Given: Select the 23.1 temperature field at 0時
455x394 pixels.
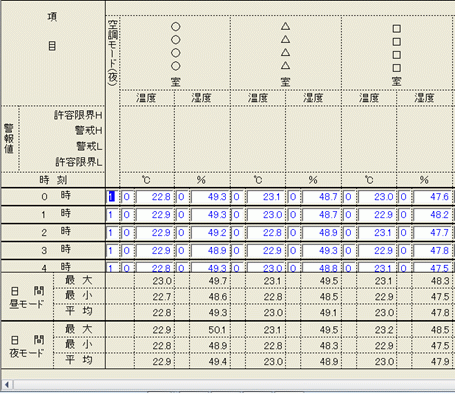Looking at the screenshot, I should pyautogui.click(x=265, y=197).
